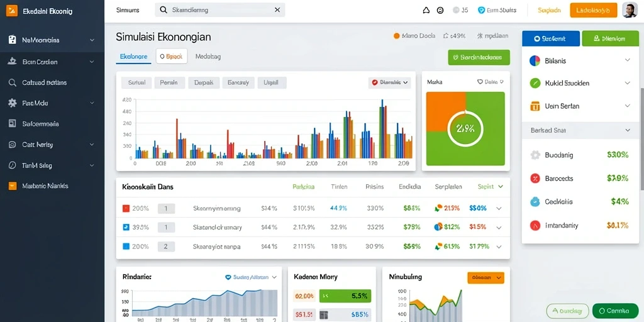644x322 pixels.
Task: Switch to the Ekolonore tab
Action: click(x=133, y=57)
